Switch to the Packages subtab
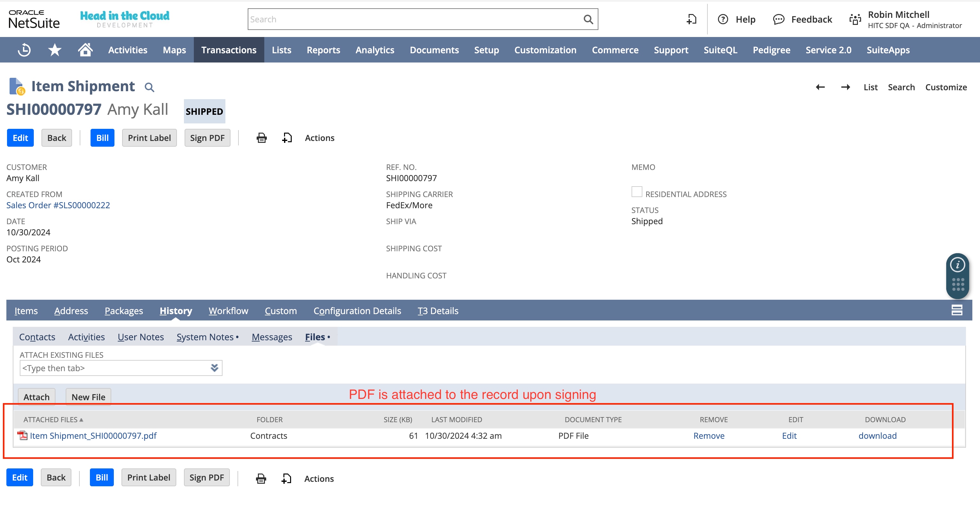The image size is (980, 507). (124, 311)
